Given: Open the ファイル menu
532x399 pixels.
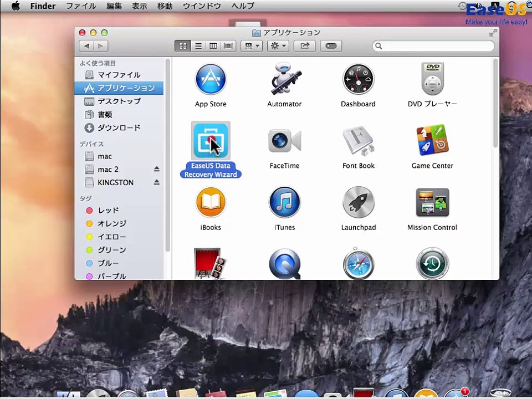Looking at the screenshot, I should 81,6.
